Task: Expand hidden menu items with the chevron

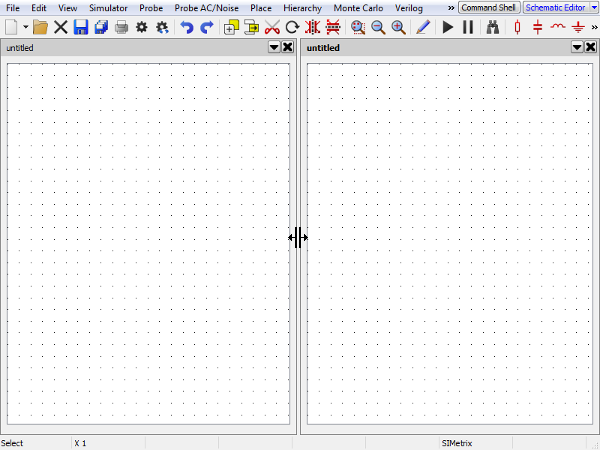Action: [x=451, y=8]
